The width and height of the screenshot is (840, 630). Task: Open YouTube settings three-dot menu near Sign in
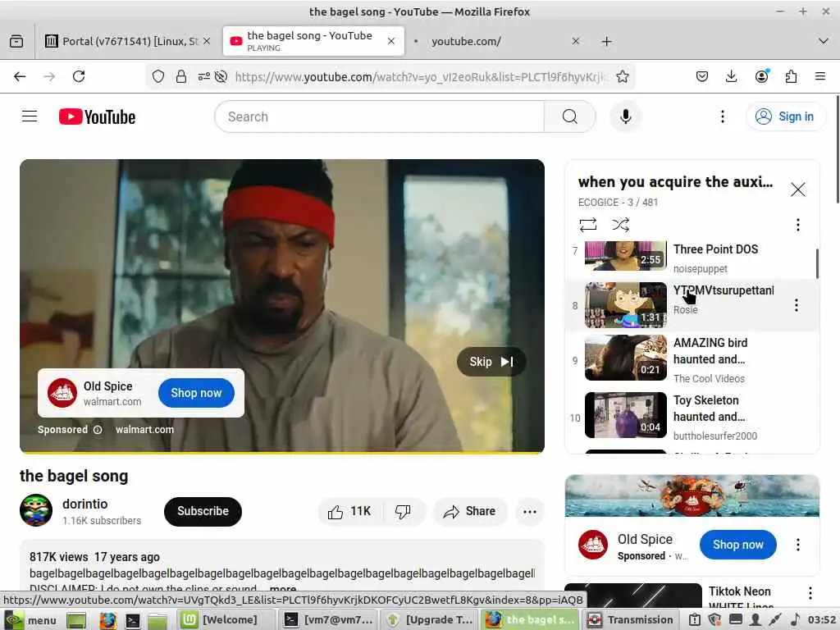[722, 116]
